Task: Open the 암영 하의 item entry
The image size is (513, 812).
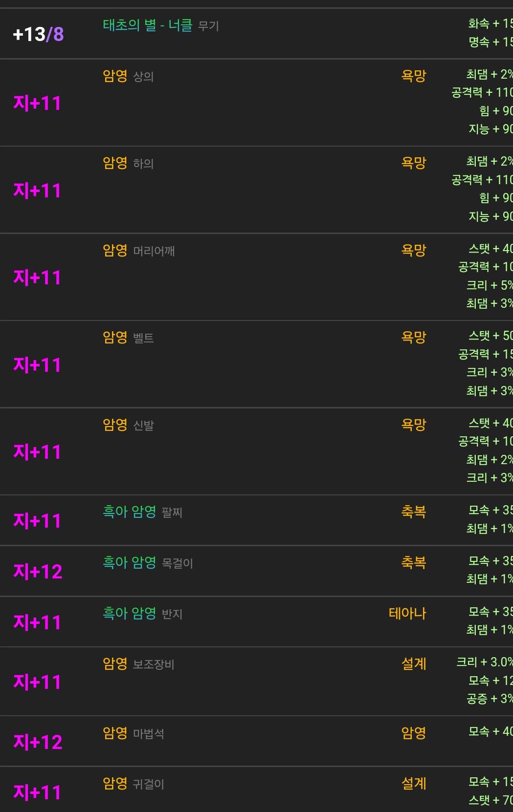Action: (x=128, y=163)
